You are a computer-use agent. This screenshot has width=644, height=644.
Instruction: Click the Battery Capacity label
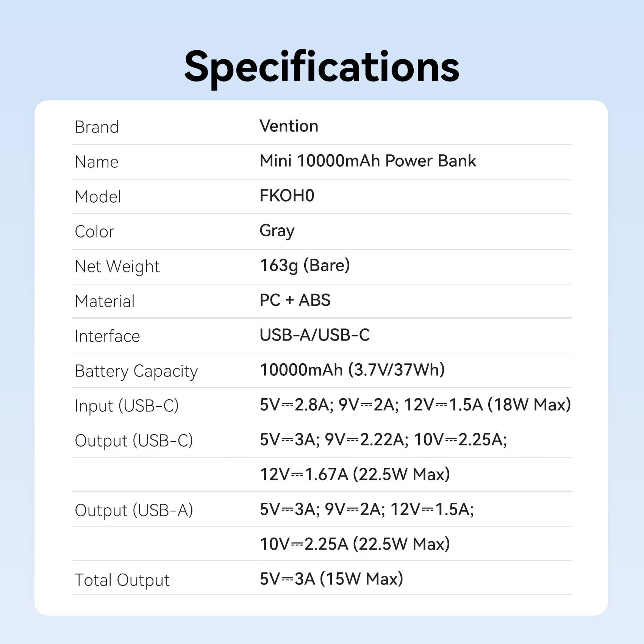136,371
